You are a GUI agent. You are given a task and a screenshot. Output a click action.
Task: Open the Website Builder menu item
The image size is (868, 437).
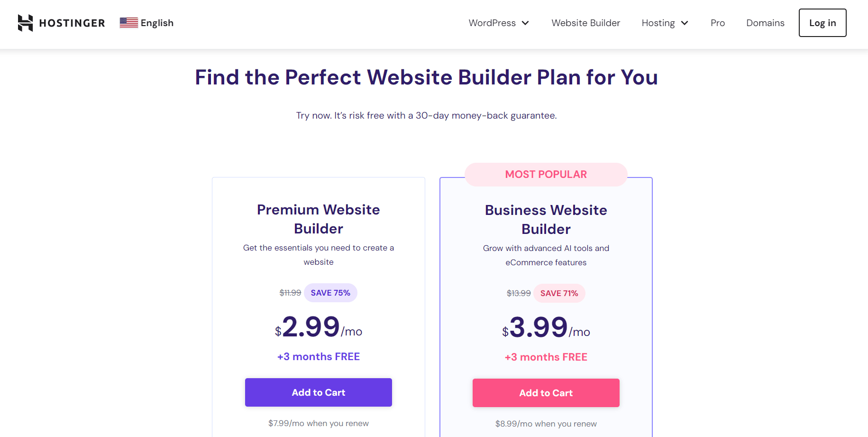pyautogui.click(x=585, y=23)
